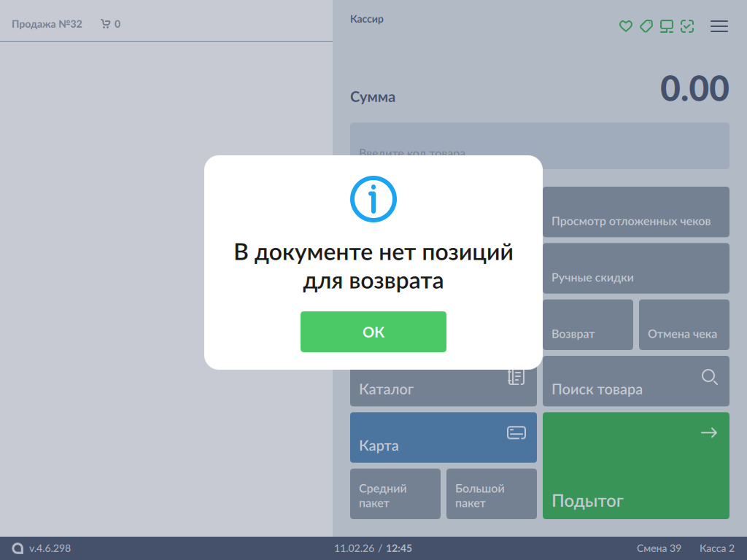This screenshot has height=560, width=747.
Task: Click the card icon on Карта button
Action: point(516,433)
